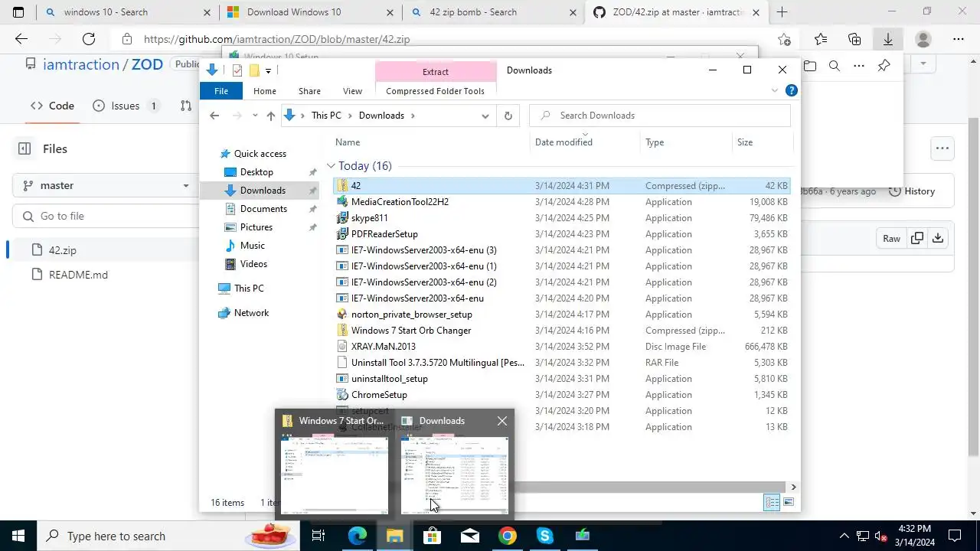Go back in the Edge browser
The height and width of the screenshot is (551, 980).
pyautogui.click(x=21, y=39)
